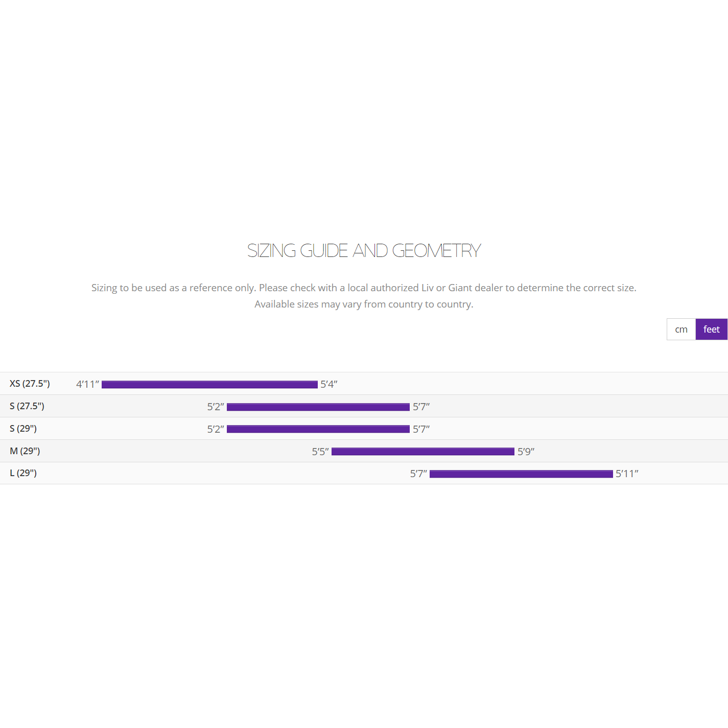Switch height units to cm
Screen dimensions: 728x728
(681, 330)
